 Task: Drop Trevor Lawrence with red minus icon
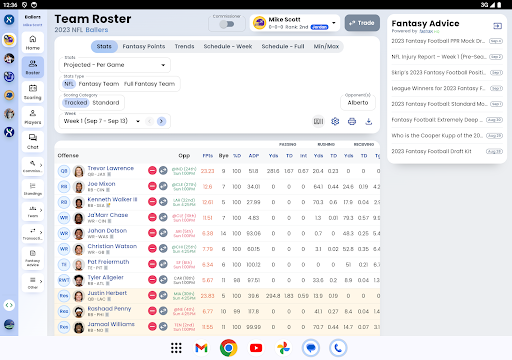pos(152,171)
